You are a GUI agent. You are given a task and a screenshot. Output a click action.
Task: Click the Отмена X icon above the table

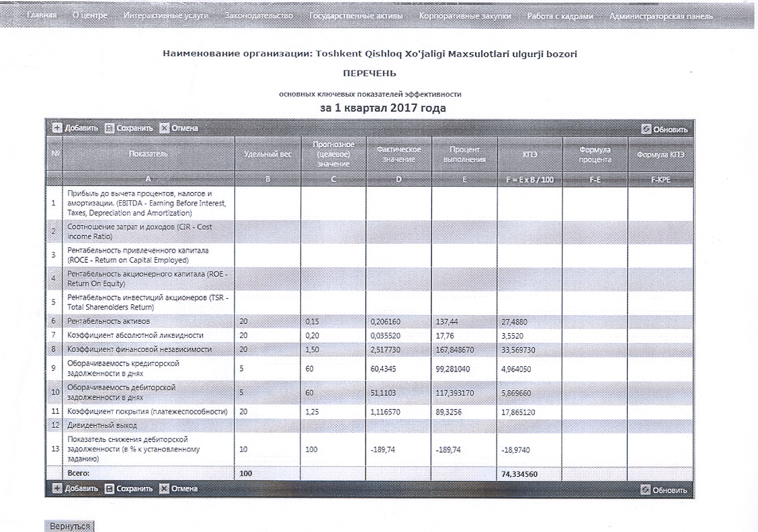coord(165,128)
